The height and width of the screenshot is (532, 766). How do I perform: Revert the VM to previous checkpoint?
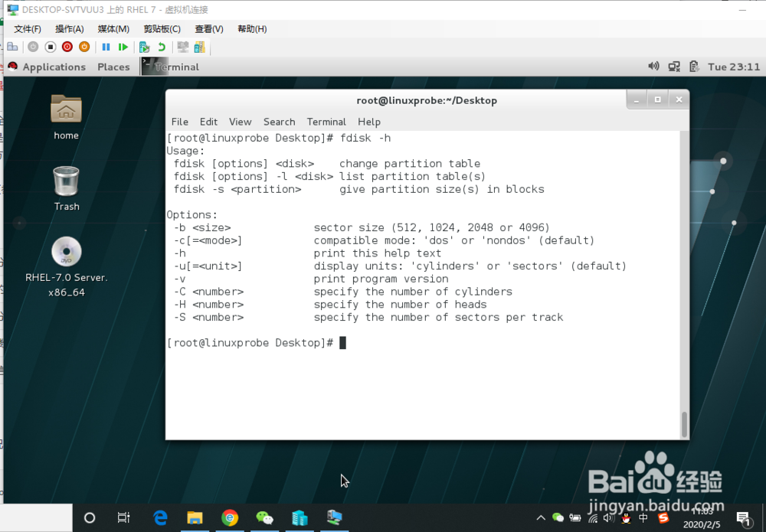click(162, 47)
